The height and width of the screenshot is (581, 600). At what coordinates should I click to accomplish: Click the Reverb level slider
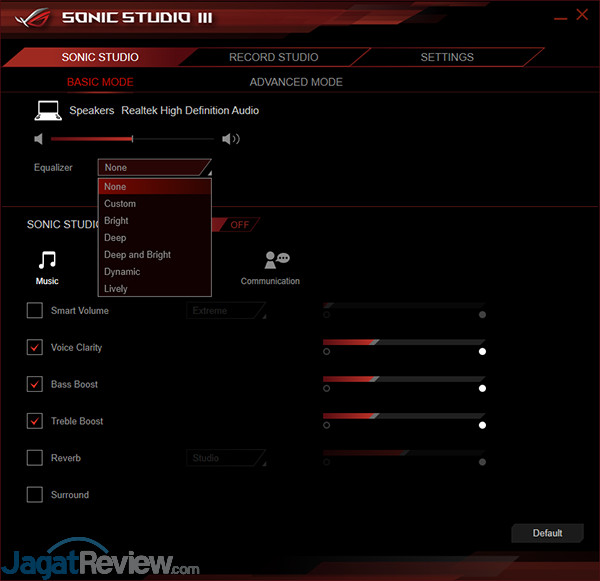[404, 452]
